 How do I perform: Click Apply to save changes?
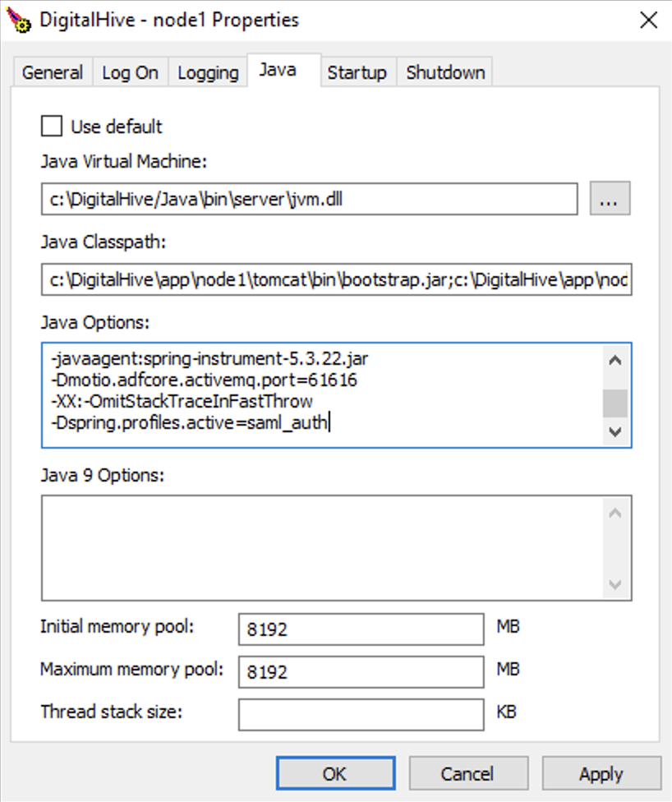click(x=601, y=774)
